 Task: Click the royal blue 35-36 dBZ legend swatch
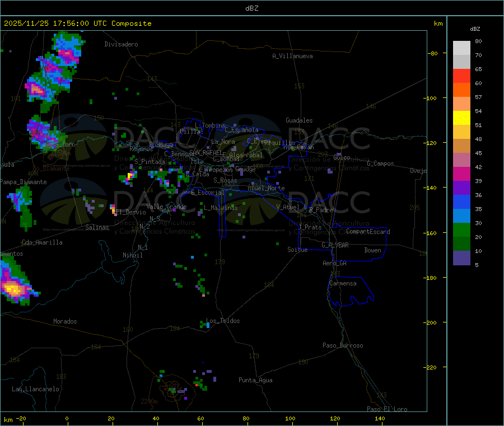pyautogui.click(x=461, y=202)
